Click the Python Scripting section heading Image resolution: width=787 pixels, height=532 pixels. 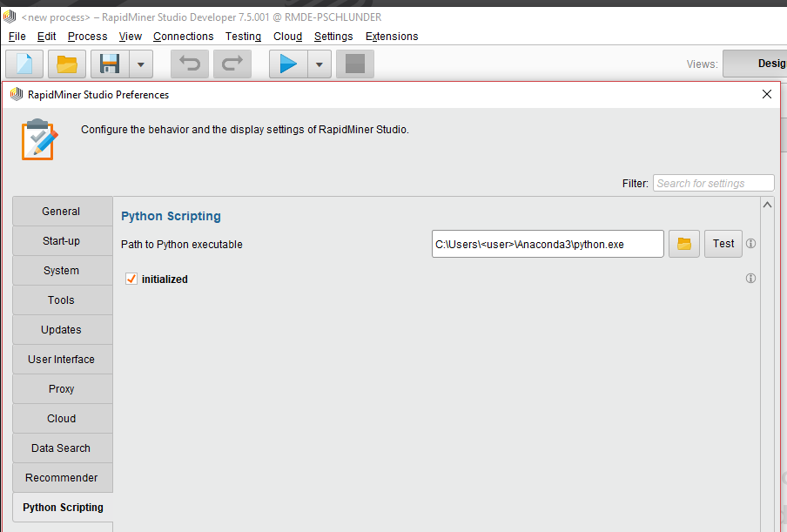tap(171, 216)
